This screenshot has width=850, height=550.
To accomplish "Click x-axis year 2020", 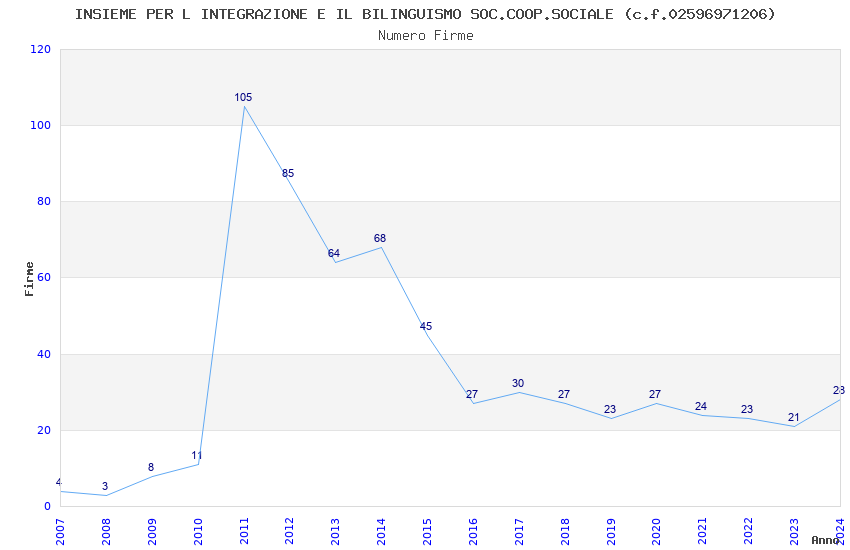I will (656, 532).
